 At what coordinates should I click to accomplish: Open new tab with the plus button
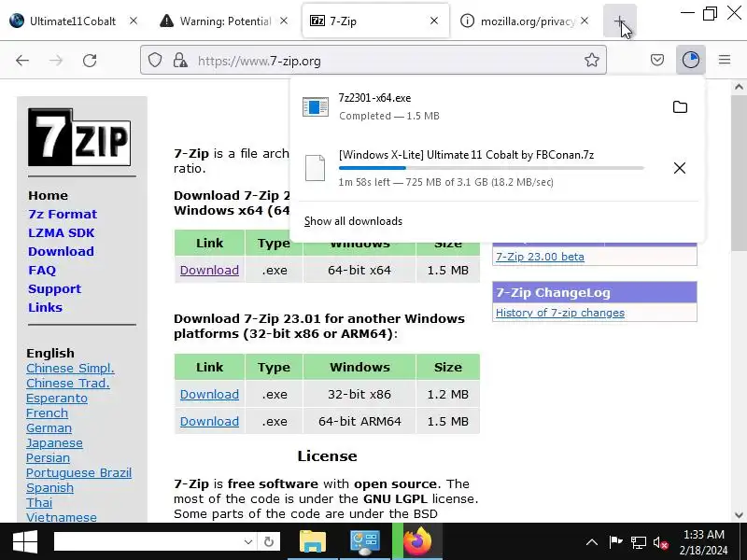point(619,21)
